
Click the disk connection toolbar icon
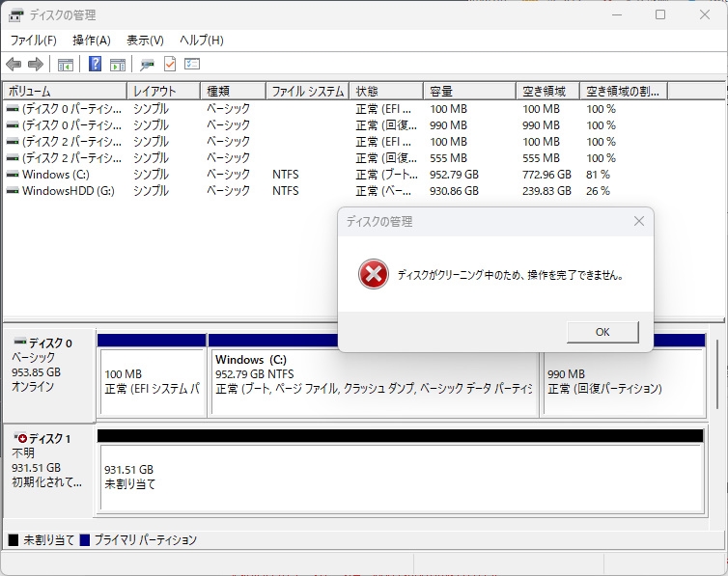point(147,65)
